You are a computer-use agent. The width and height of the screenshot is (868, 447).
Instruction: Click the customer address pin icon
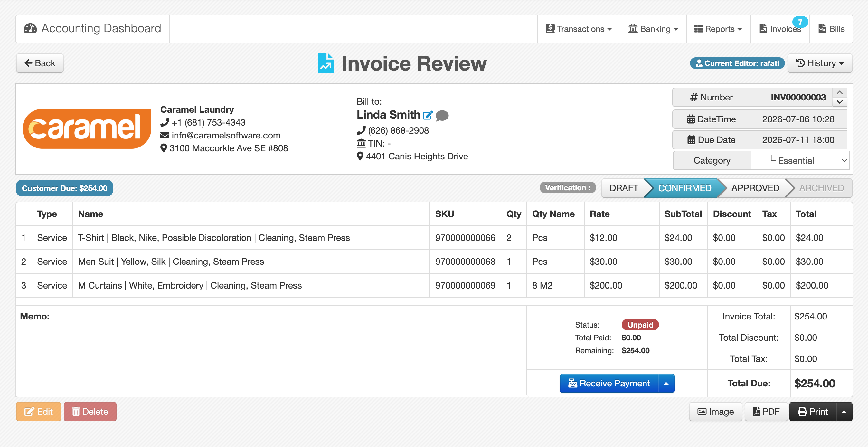tap(360, 157)
